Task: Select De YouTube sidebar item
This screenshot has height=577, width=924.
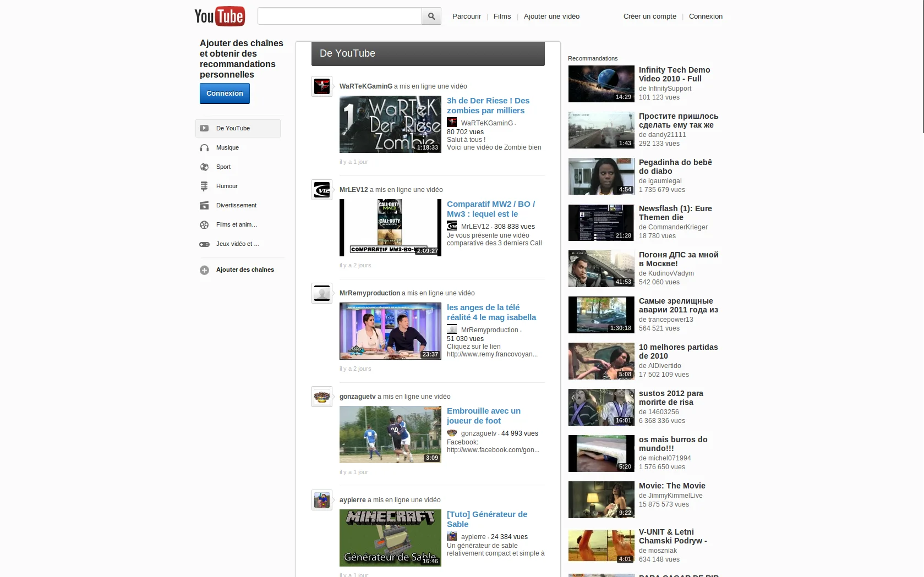Action: coord(238,128)
